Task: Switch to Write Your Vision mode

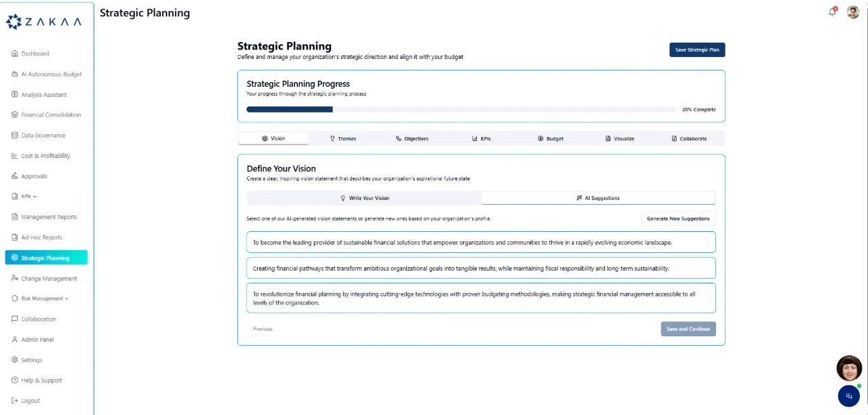Action: [x=364, y=198]
